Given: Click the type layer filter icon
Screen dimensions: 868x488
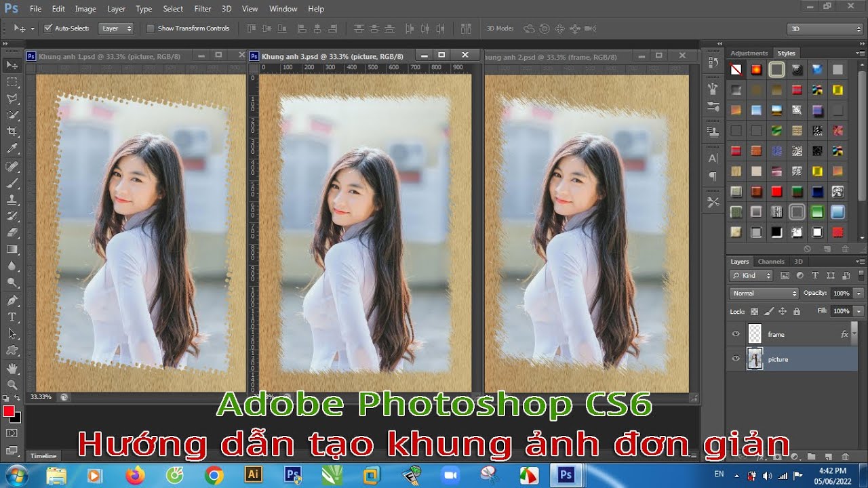Looking at the screenshot, I should pyautogui.click(x=815, y=276).
